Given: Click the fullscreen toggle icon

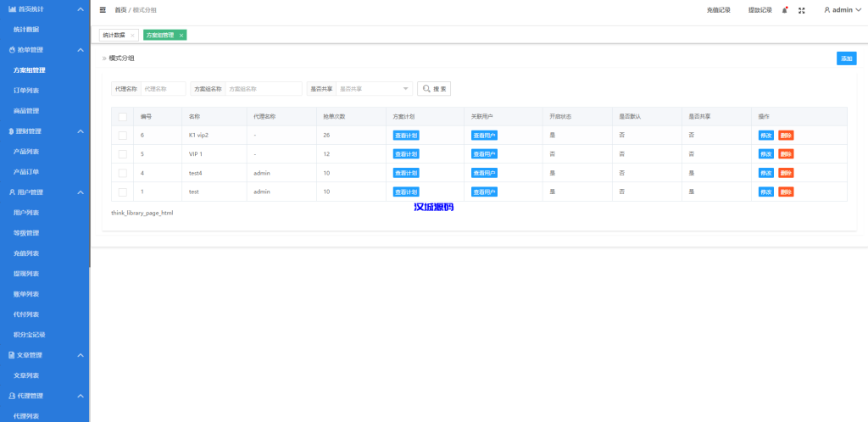Looking at the screenshot, I should [802, 10].
